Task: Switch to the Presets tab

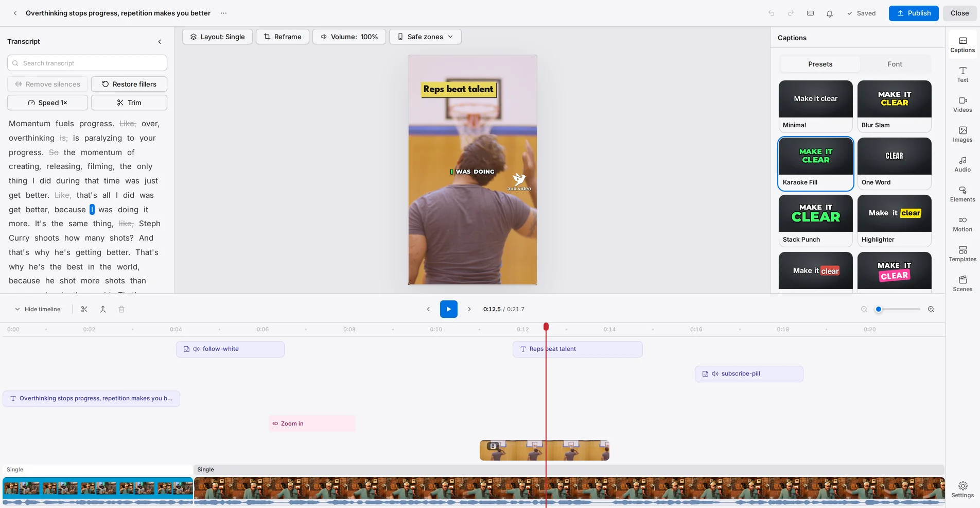Action: coord(820,64)
